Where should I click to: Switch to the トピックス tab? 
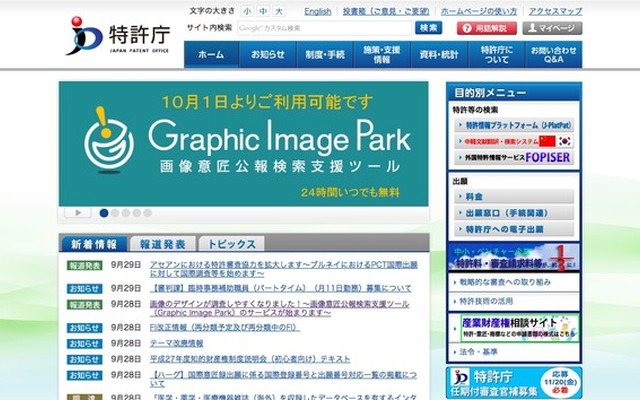tap(232, 244)
